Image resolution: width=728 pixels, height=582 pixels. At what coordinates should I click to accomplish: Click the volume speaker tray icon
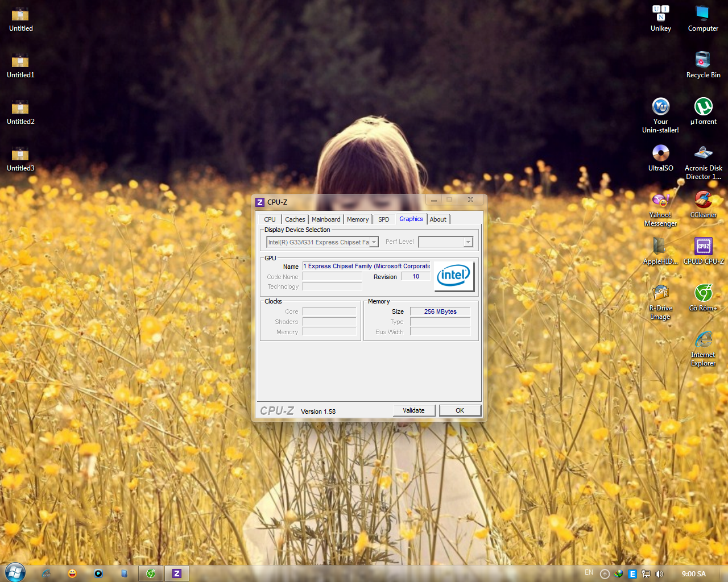(x=659, y=574)
